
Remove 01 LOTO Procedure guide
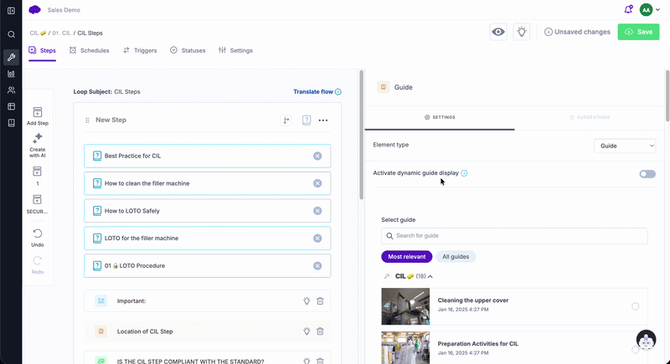tap(317, 266)
